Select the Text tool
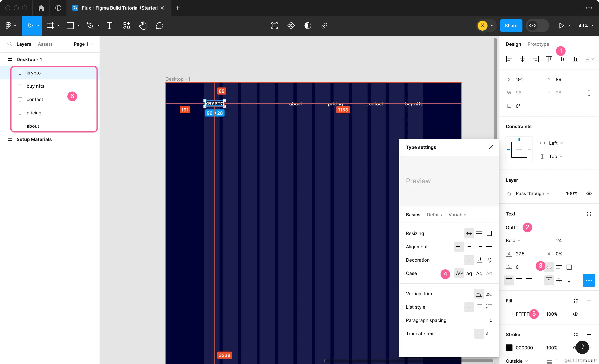This screenshot has width=599, height=364. pos(109,26)
